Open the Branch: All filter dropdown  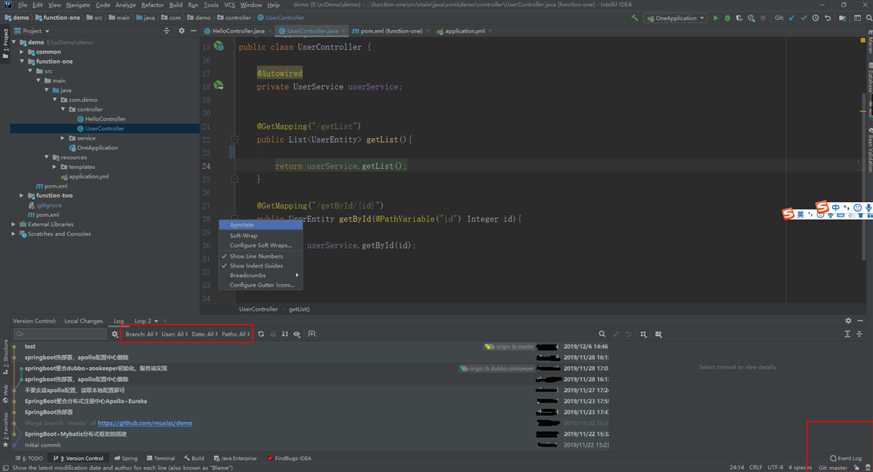coord(140,334)
